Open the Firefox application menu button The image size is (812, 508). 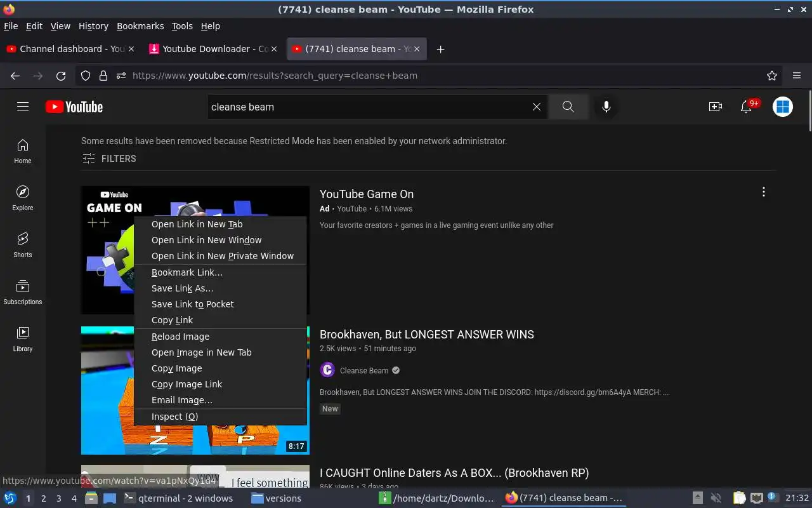pos(797,76)
